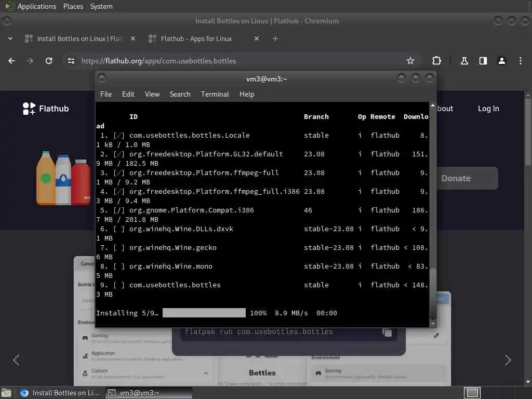
Task: Click org.freedesktop.Platform.GL32.default text
Action: (206, 154)
